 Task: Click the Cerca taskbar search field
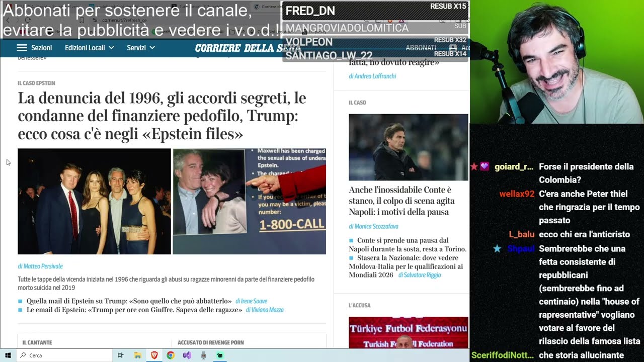64,355
